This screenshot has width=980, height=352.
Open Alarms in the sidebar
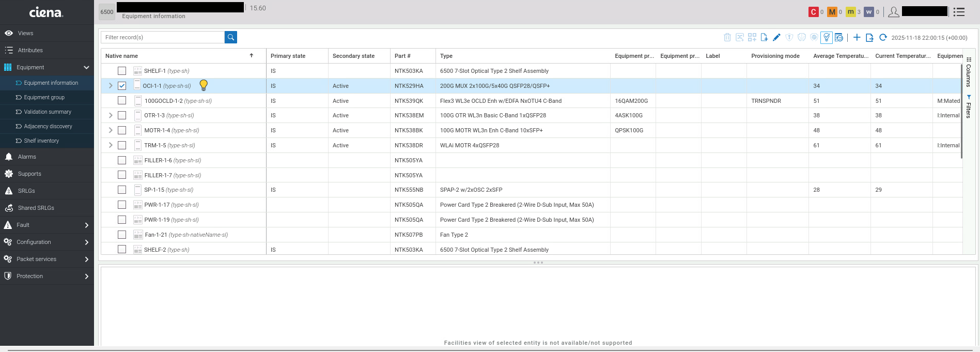click(x=47, y=157)
